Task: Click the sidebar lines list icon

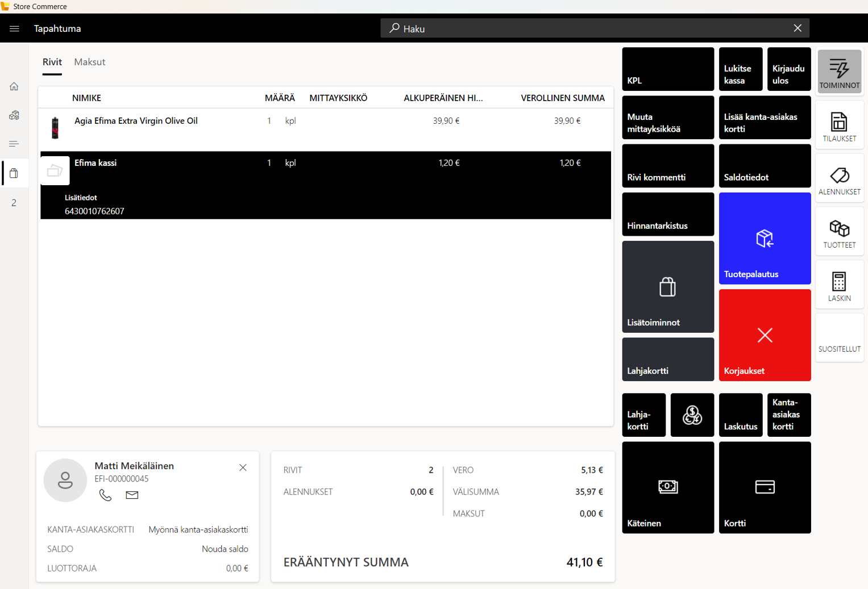Action: click(x=14, y=144)
